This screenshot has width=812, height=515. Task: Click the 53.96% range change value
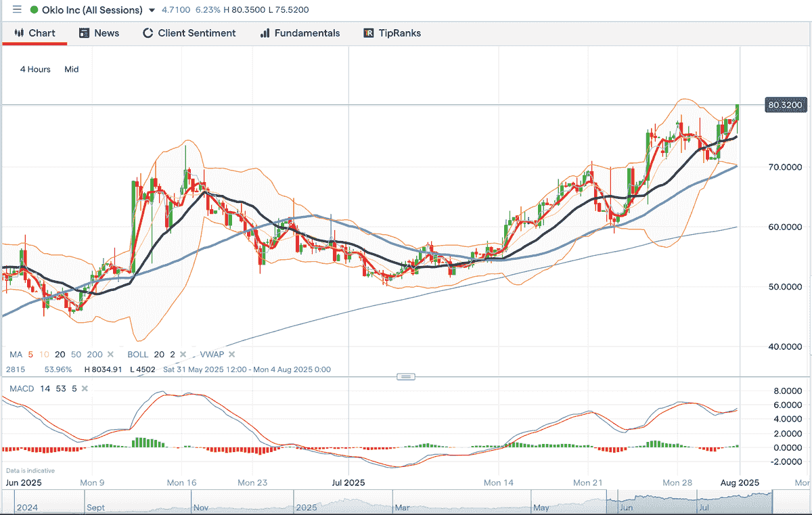click(57, 370)
